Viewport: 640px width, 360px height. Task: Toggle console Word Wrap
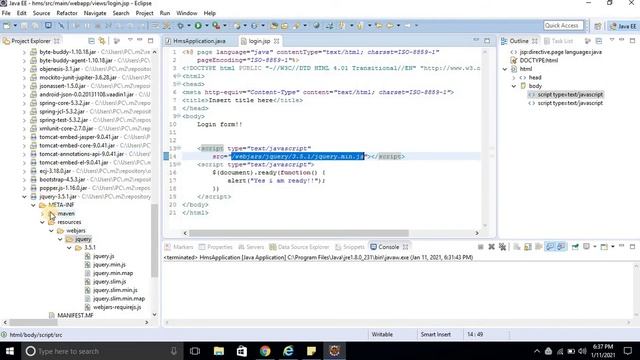pyautogui.click(x=539, y=247)
